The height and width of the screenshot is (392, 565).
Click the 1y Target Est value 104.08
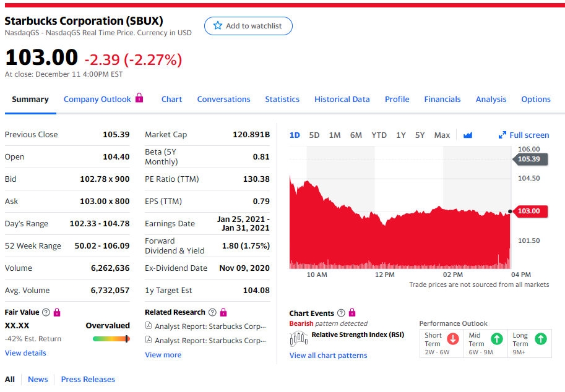256,290
